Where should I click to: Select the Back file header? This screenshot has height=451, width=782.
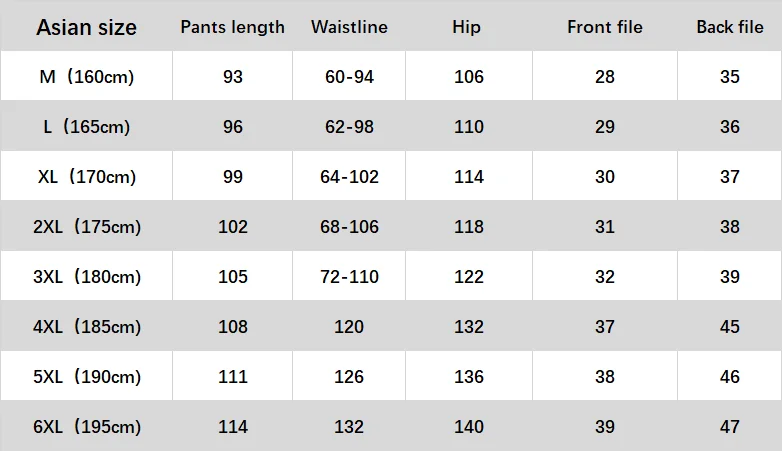tap(730, 27)
